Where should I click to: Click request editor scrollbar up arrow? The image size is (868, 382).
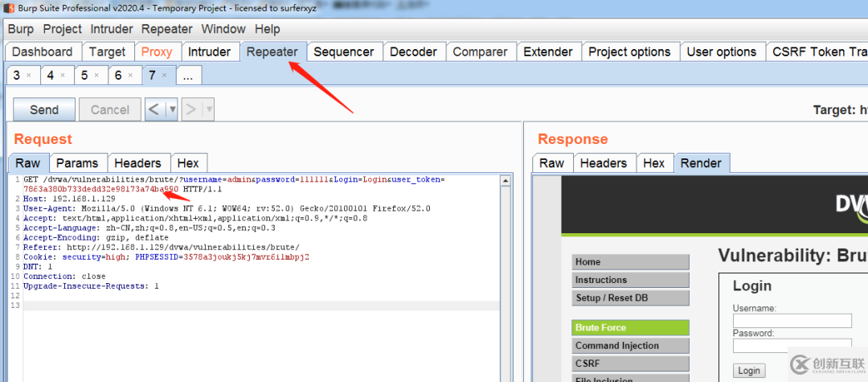pos(505,180)
